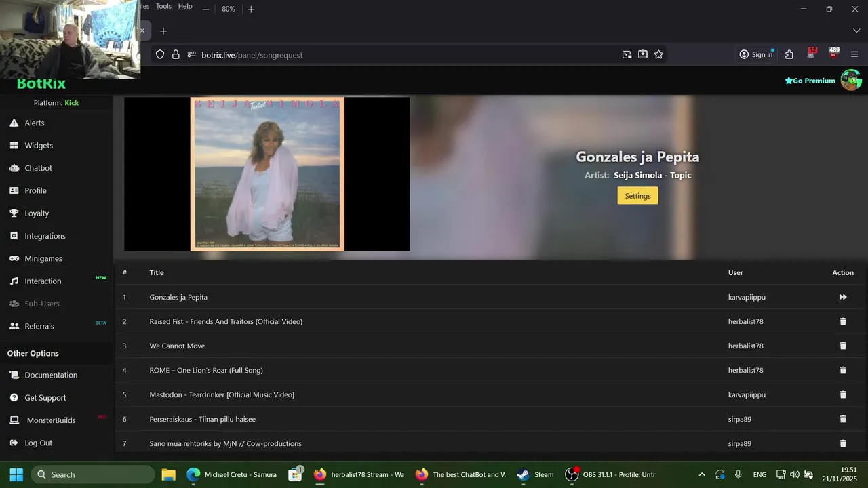Switch to Steam on taskbar
This screenshot has height=488, width=868.
coord(535,474)
